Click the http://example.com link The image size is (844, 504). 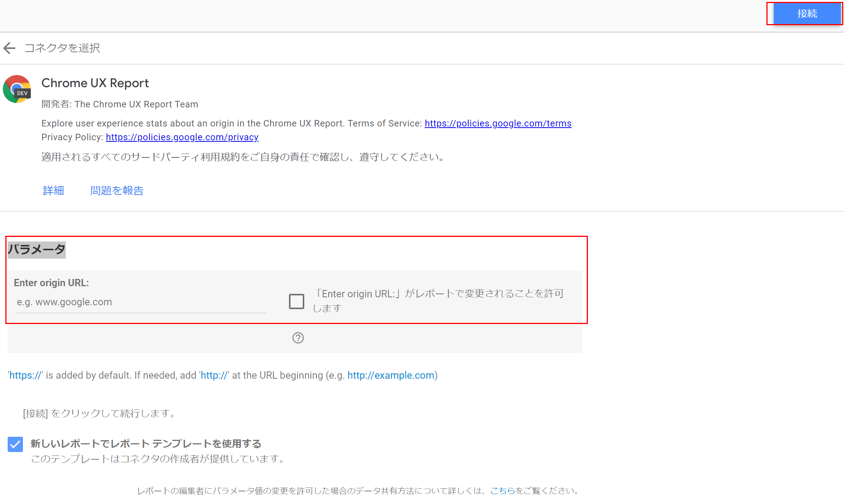[x=391, y=375]
